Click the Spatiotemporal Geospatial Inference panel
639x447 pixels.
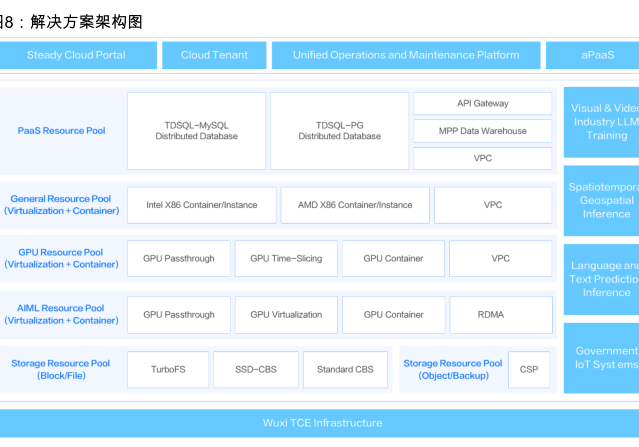(601, 199)
